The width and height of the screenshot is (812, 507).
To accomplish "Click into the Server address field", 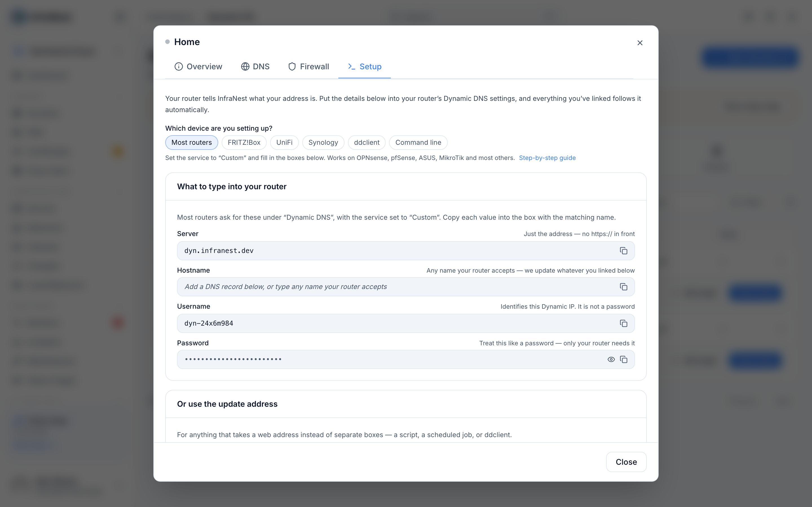I will [396, 251].
